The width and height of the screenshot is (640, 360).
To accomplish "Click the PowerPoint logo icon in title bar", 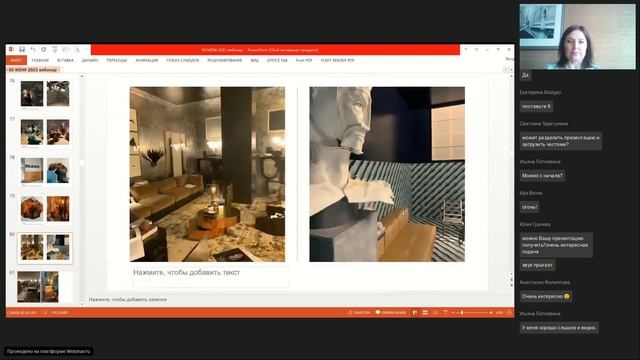I will click(11, 49).
